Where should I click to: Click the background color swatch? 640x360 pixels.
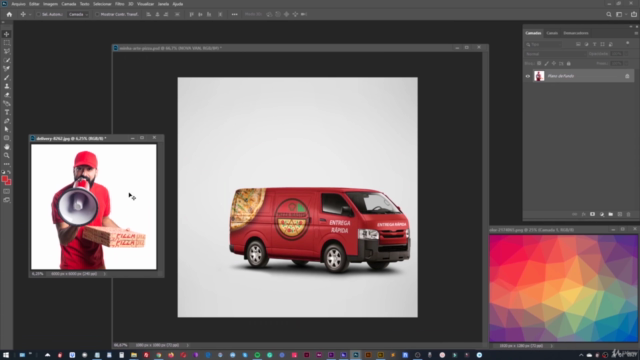[x=9, y=183]
